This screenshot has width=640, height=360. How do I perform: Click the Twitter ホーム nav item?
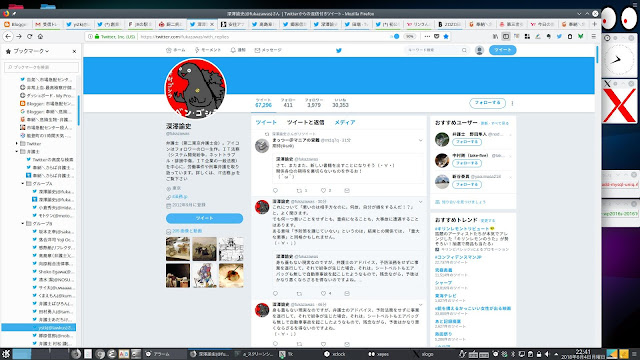pos(176,50)
